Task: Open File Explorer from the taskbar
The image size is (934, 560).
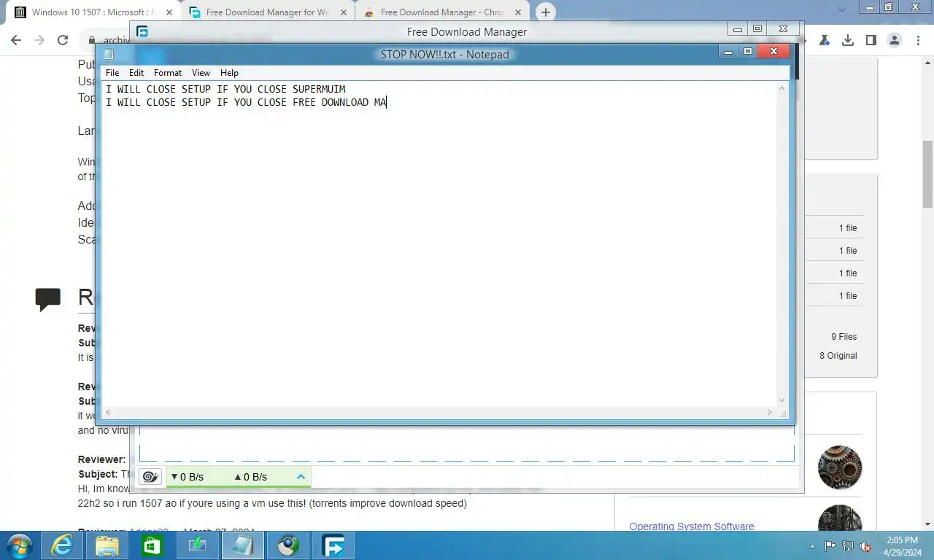Action: point(107,545)
